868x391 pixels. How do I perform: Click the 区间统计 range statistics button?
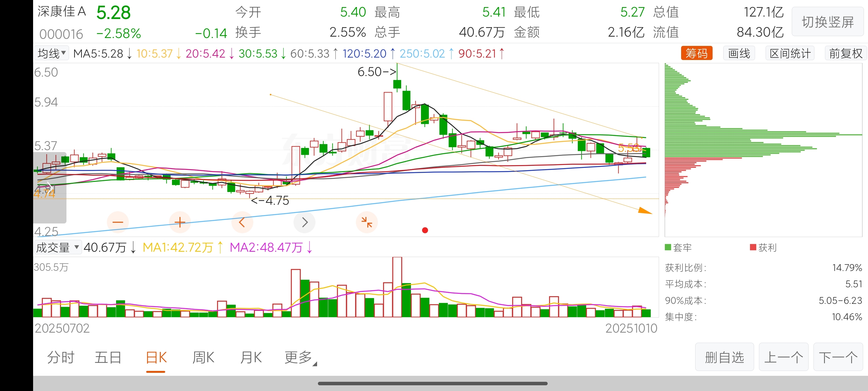790,53
